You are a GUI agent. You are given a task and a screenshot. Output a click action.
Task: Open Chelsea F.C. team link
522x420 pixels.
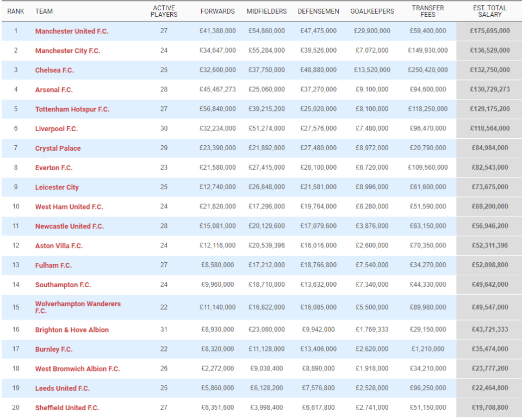point(54,70)
